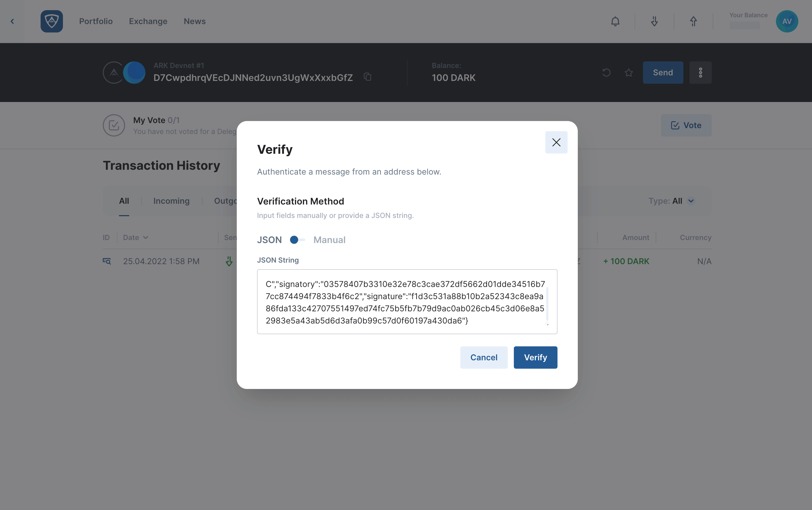The image size is (812, 510).
Task: Star this wallet as favorite
Action: click(629, 73)
